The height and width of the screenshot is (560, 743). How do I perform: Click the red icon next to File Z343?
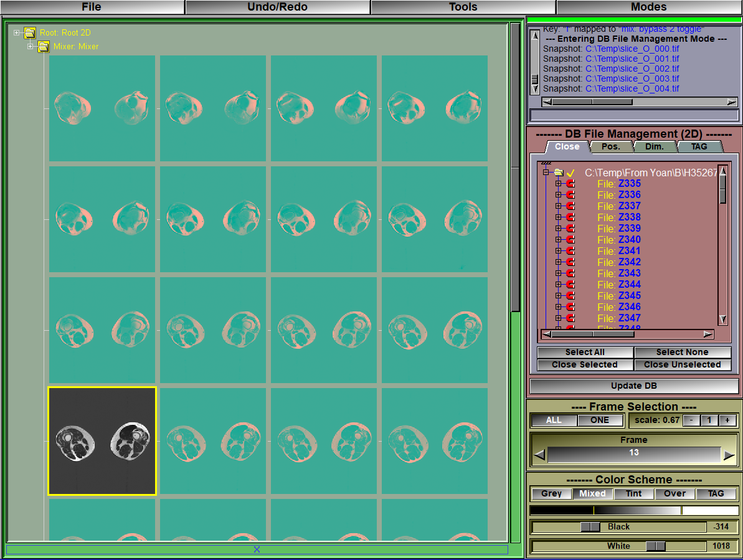tap(570, 273)
